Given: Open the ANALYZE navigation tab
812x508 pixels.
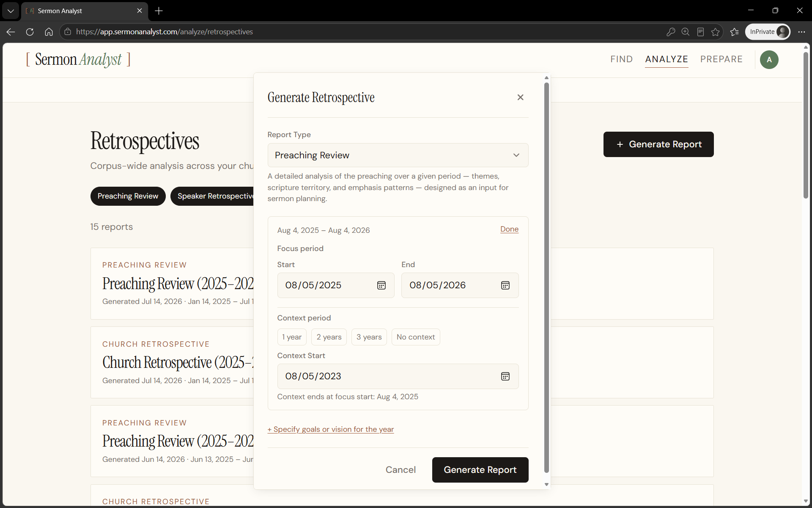Looking at the screenshot, I should pyautogui.click(x=667, y=59).
